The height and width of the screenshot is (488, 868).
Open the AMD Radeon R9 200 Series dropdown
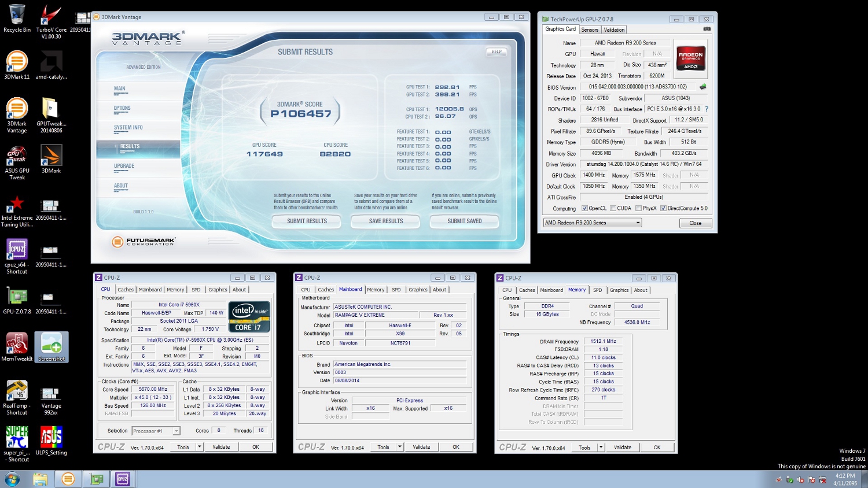pos(593,223)
